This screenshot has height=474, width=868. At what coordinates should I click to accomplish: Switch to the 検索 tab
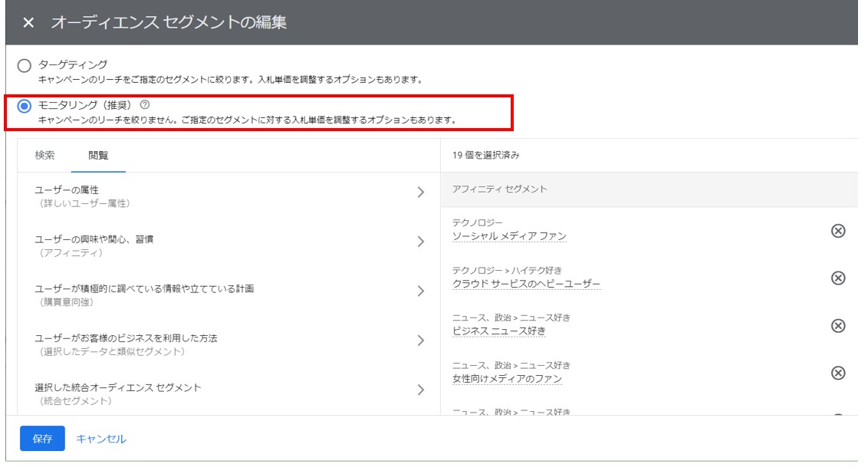point(44,156)
